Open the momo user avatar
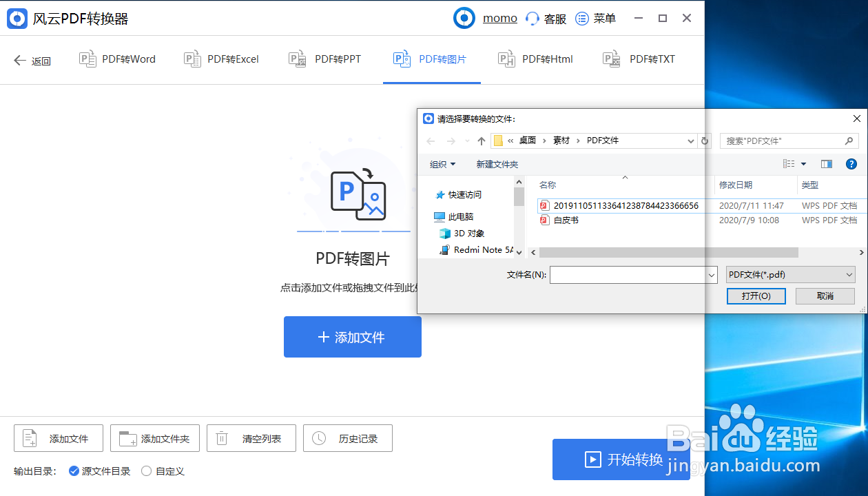This screenshot has width=868, height=496. [464, 19]
